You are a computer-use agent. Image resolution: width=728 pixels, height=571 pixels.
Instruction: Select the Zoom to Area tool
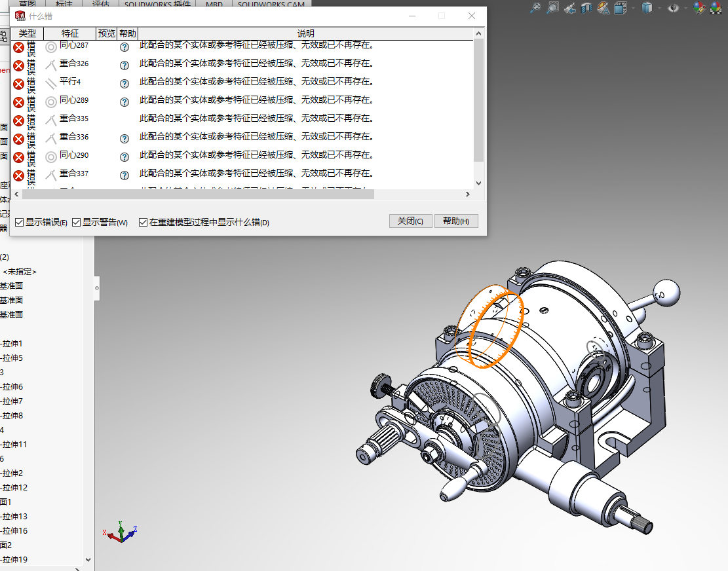pos(552,7)
